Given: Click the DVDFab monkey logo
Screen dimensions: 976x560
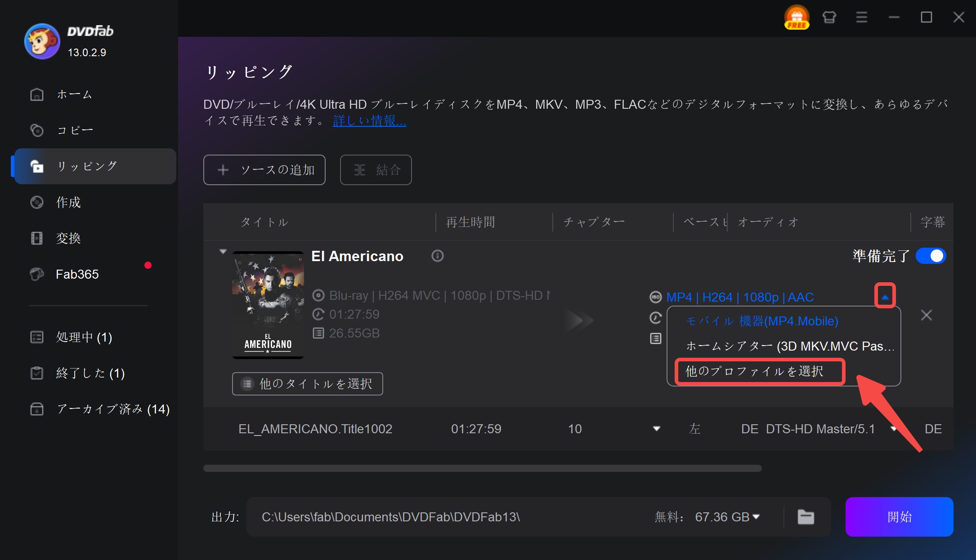Looking at the screenshot, I should point(42,41).
